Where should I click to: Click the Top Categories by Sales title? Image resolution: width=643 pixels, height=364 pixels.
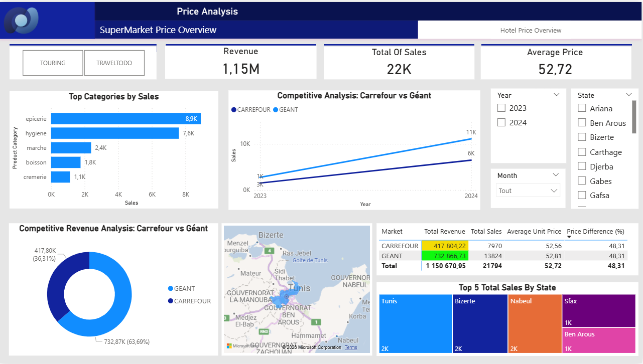coord(114,97)
